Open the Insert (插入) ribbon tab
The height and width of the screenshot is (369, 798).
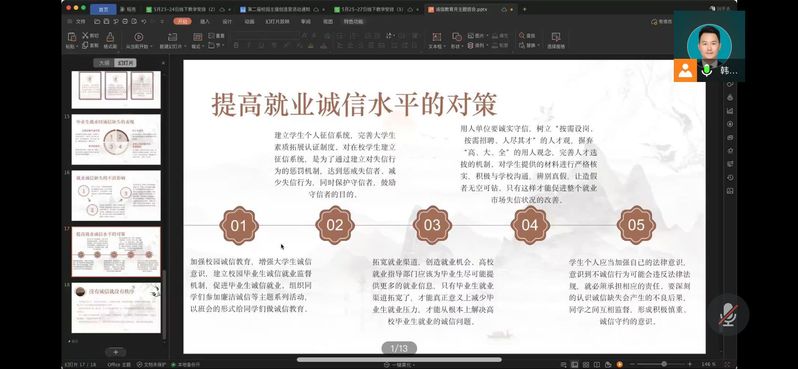205,22
